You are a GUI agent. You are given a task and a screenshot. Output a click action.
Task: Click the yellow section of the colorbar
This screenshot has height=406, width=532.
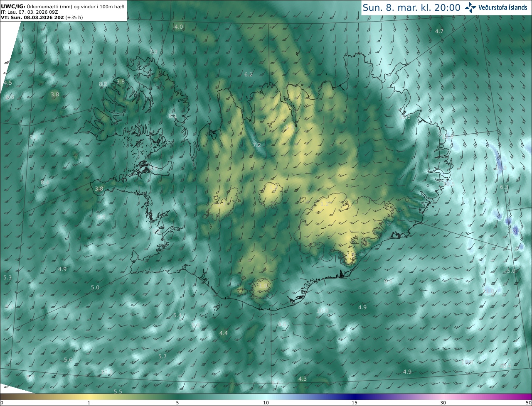[89, 396]
